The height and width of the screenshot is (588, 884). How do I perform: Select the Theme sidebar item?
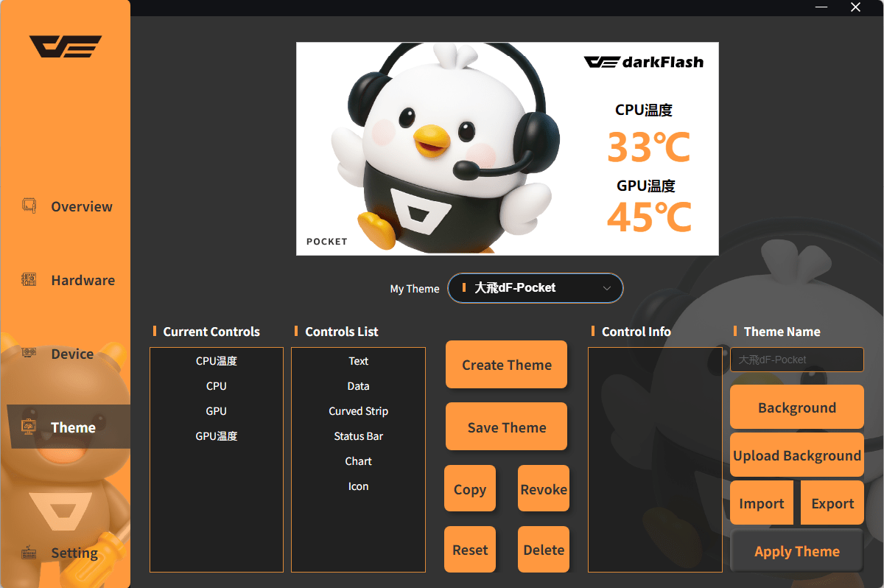point(69,427)
